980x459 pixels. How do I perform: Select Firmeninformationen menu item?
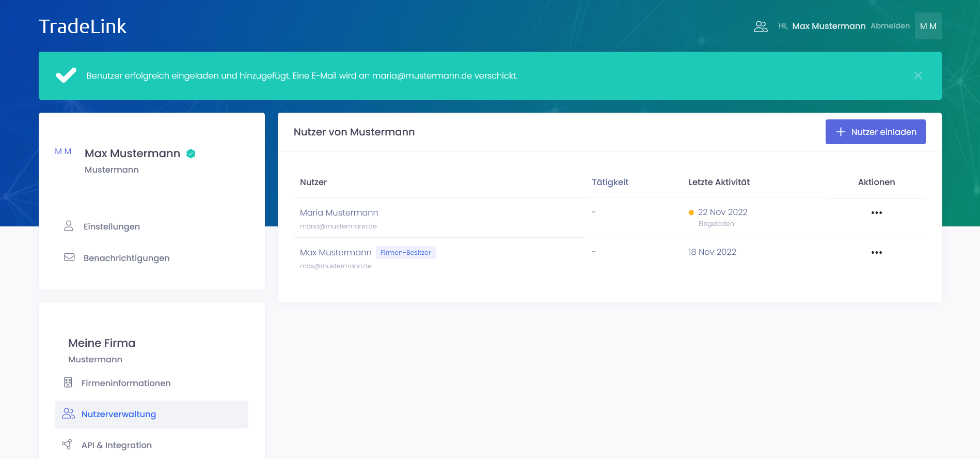126,383
